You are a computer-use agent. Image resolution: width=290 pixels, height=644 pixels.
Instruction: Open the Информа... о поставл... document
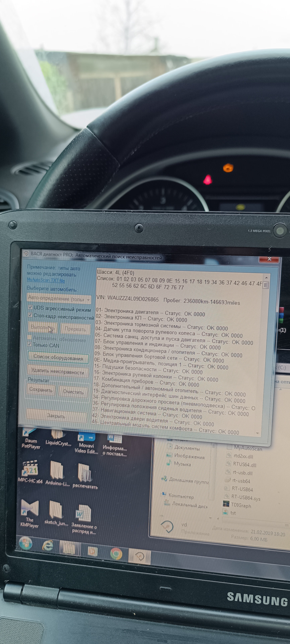click(115, 445)
